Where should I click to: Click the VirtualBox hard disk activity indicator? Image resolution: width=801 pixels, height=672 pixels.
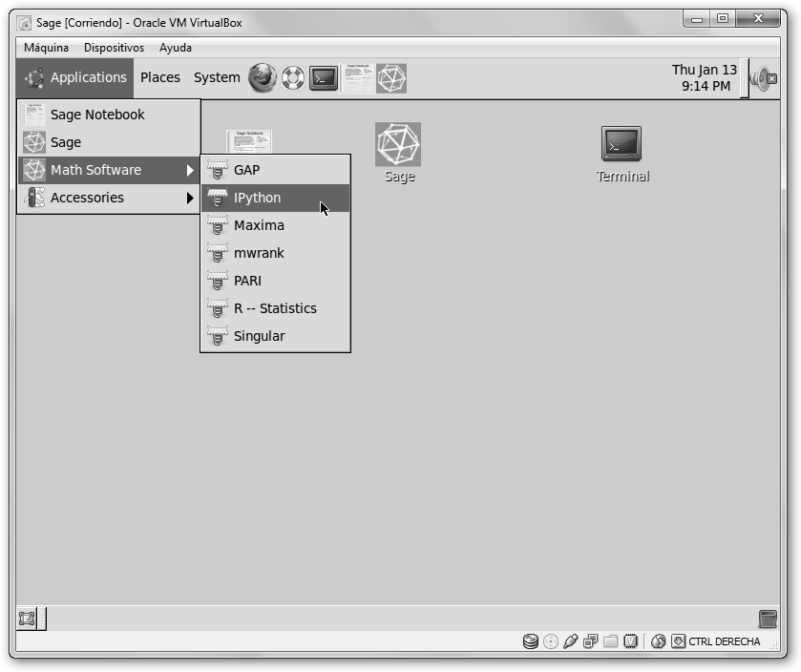click(531, 641)
